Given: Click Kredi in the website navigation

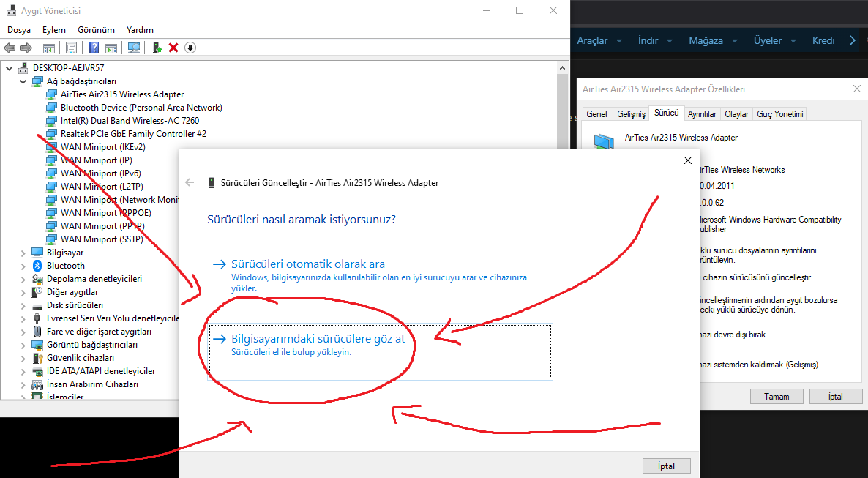Looking at the screenshot, I should 823,40.
